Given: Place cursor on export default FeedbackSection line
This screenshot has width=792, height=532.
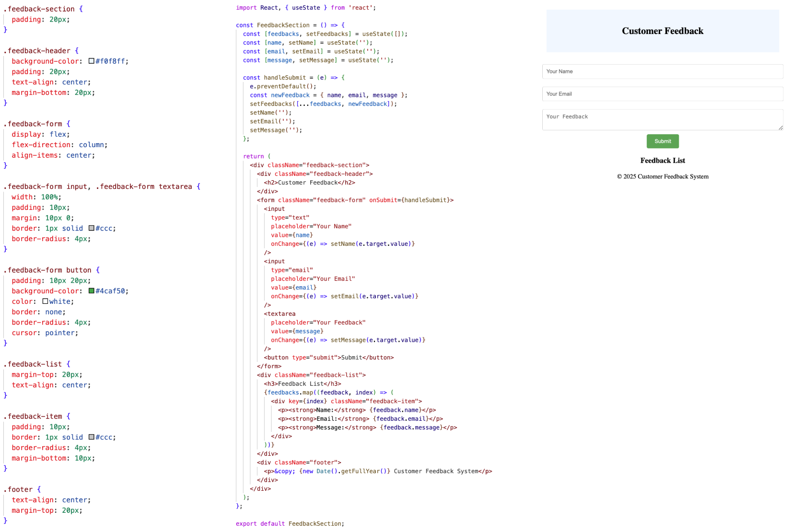Looking at the screenshot, I should coord(290,524).
